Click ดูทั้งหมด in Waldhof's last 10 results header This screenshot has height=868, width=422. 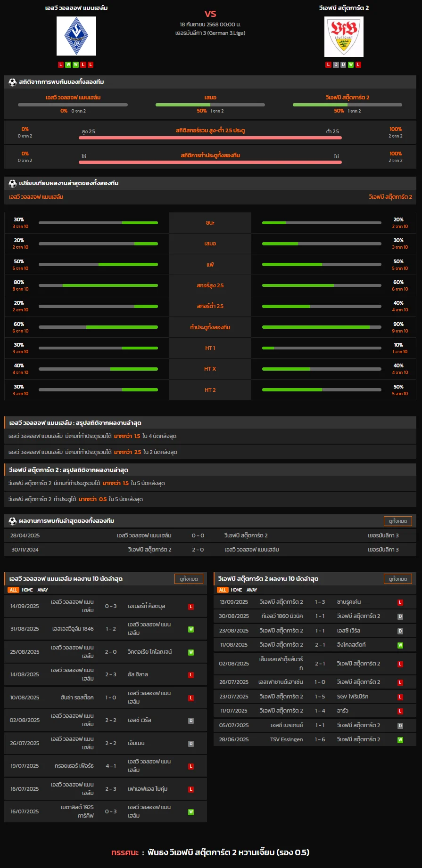(189, 579)
